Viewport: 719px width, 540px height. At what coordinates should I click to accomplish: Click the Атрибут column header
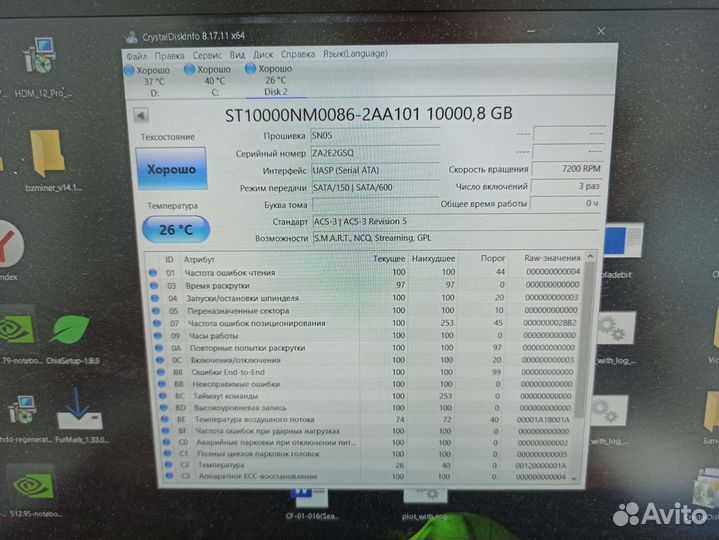click(199, 259)
